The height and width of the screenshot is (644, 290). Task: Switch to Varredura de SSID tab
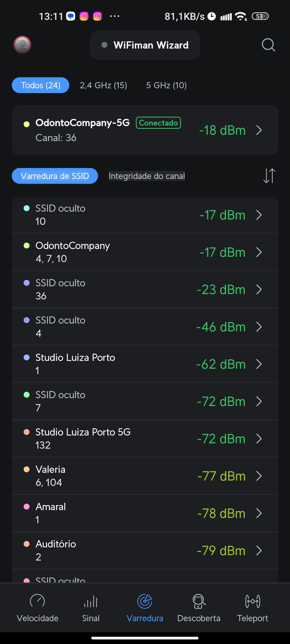55,176
